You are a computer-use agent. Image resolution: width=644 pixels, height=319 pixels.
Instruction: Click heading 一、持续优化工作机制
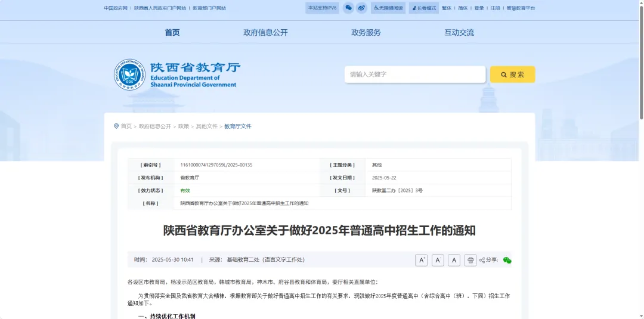167,316
